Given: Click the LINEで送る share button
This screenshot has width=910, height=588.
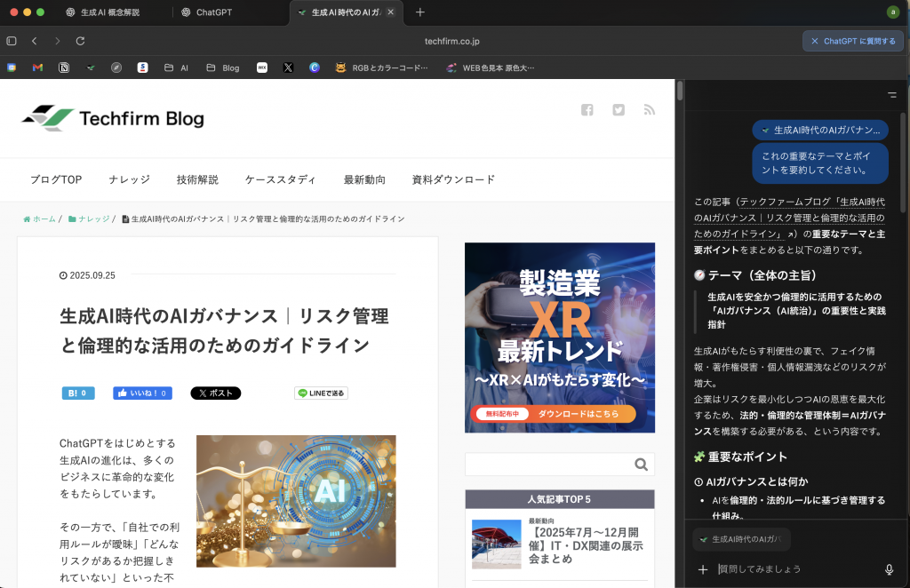Looking at the screenshot, I should [x=321, y=393].
